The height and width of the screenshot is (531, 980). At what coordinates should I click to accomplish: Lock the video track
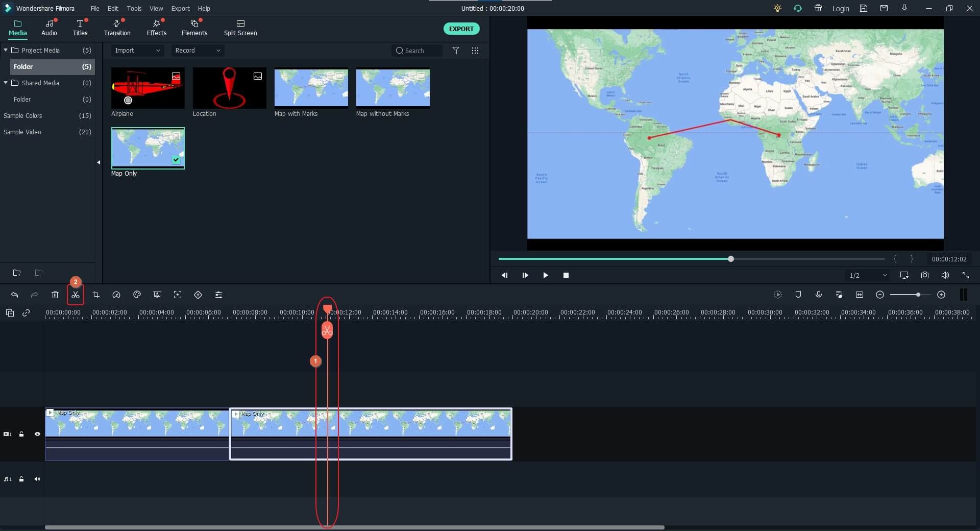(21, 434)
